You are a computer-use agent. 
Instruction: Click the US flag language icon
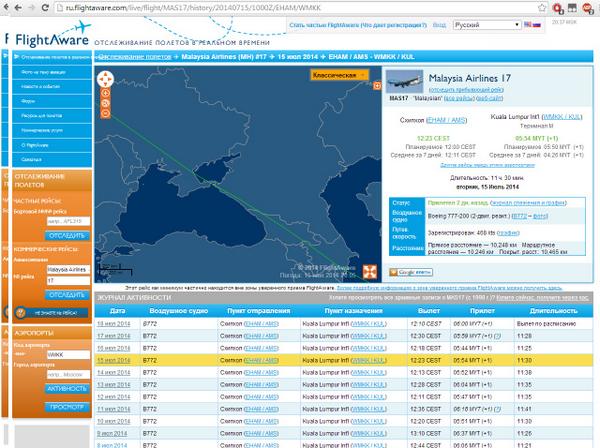click(x=528, y=24)
